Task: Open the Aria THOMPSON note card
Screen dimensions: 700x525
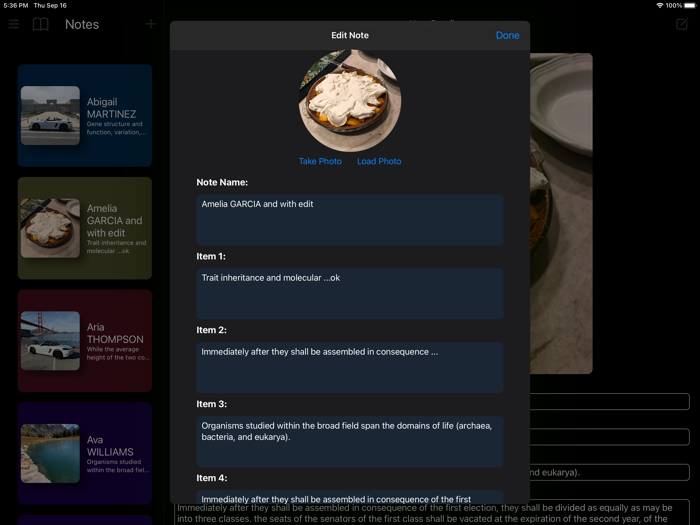Action: 85,341
